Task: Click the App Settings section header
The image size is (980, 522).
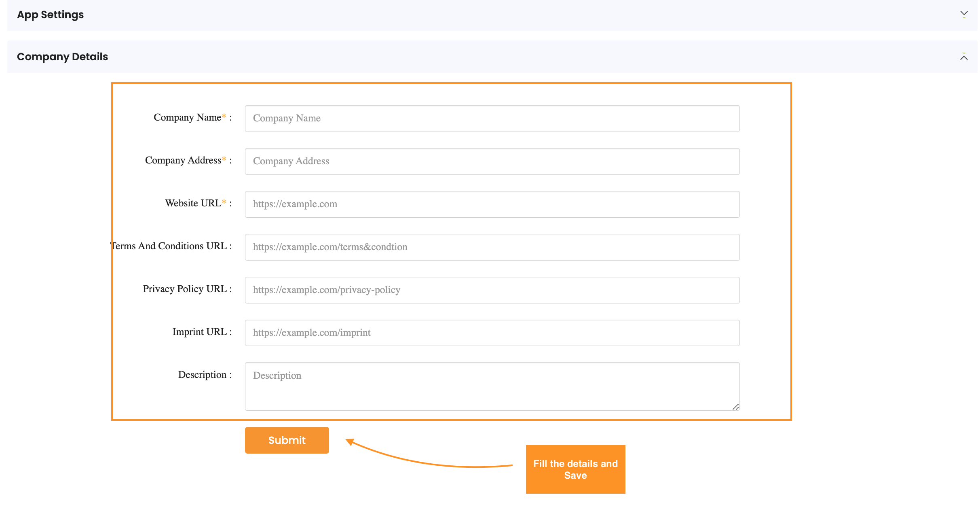Action: (51, 15)
